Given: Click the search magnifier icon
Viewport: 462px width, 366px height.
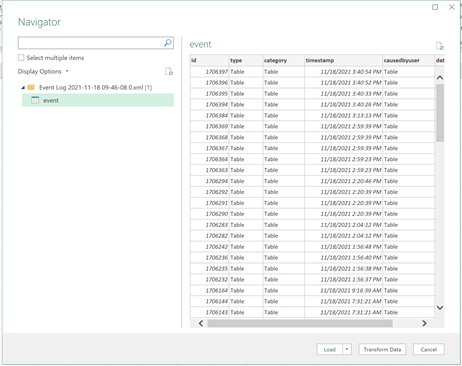Looking at the screenshot, I should [168, 43].
